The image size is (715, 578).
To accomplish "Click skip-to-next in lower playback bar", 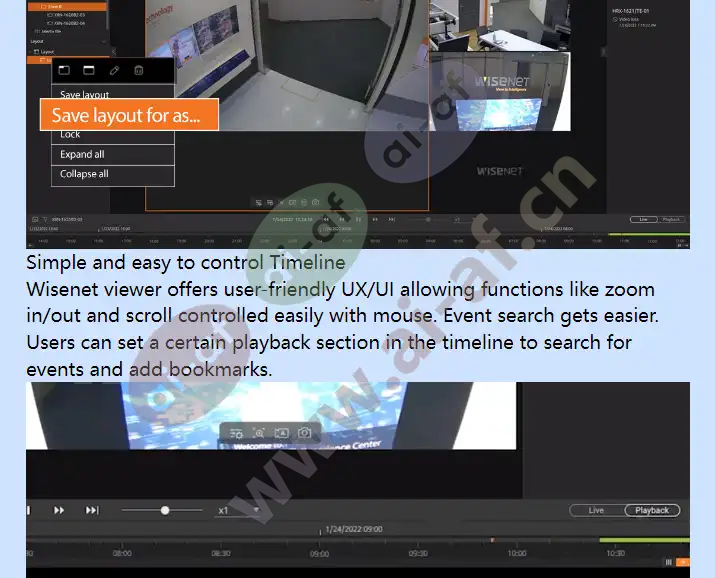I will coord(92,510).
